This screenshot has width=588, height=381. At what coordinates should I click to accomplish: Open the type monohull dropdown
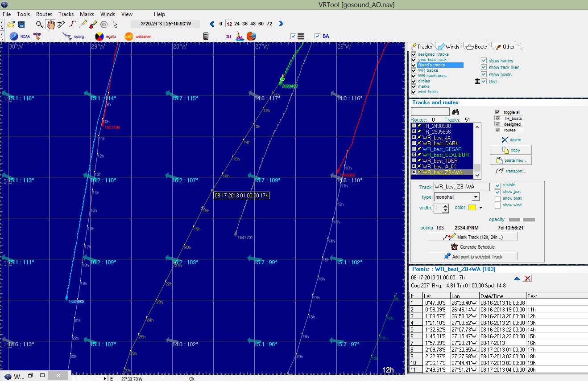click(476, 197)
